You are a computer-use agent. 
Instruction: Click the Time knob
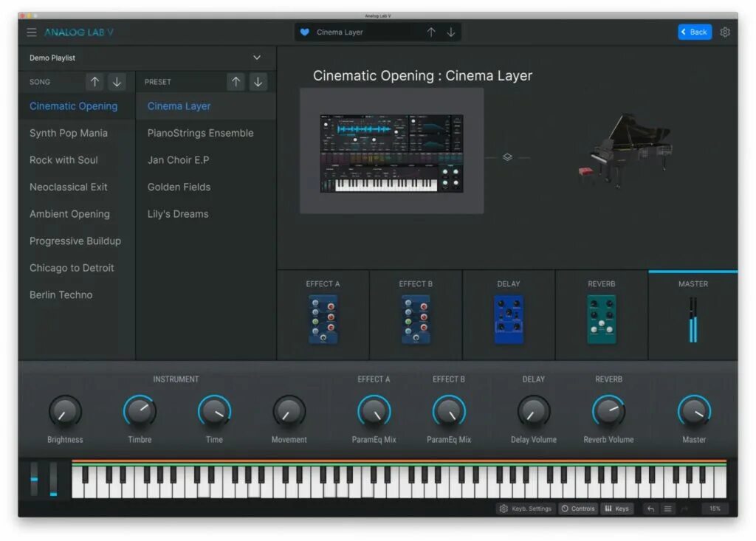point(215,411)
